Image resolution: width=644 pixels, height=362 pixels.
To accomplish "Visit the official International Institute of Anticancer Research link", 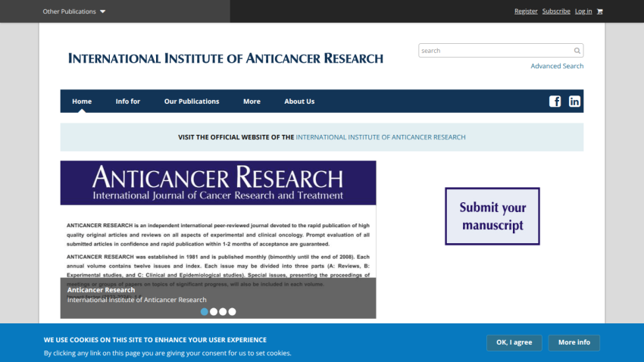I will [381, 137].
